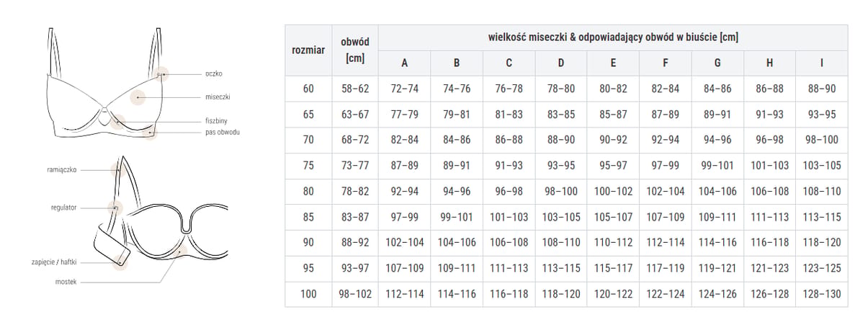868x325 pixels.
Task: Click size 75 in the rozmiar column
Action: pyautogui.click(x=308, y=166)
